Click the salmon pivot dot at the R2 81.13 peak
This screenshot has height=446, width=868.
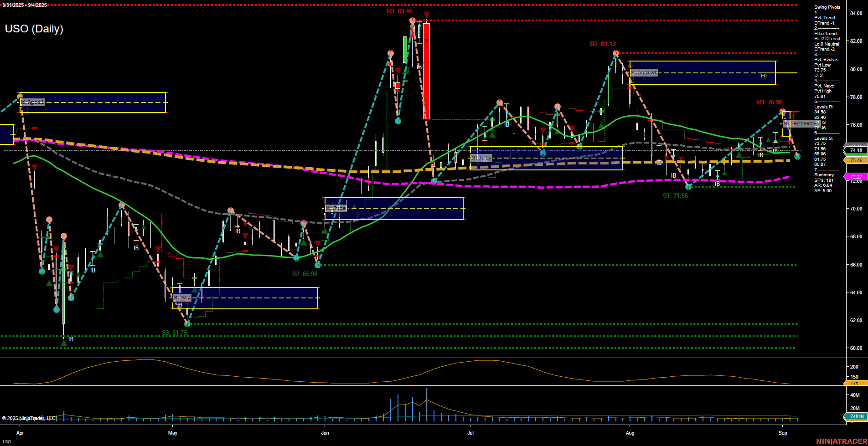[x=616, y=53]
